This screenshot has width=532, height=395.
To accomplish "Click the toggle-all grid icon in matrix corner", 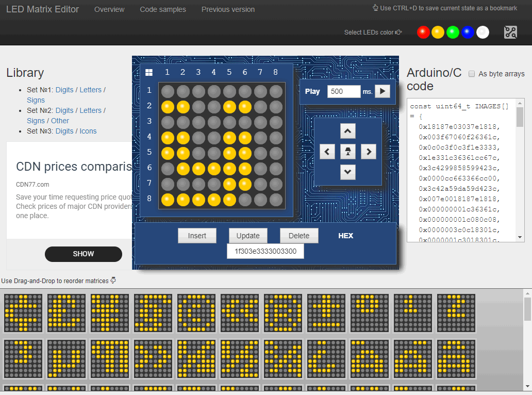I will [149, 72].
